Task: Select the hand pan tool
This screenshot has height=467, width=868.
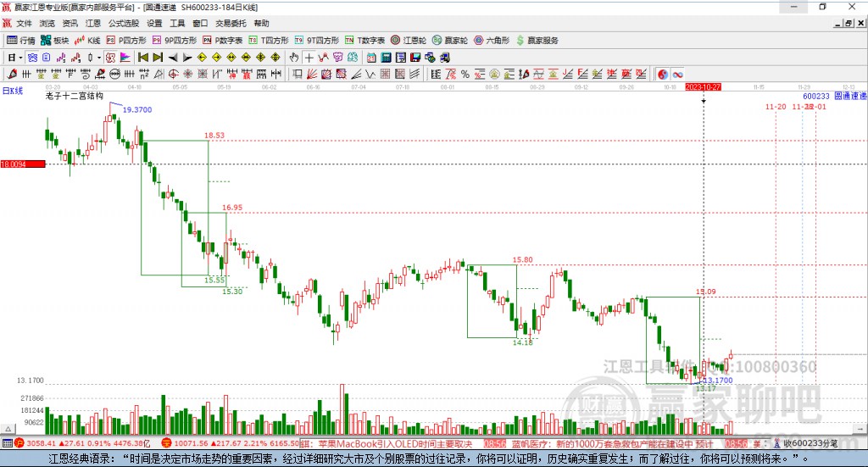Action: tap(294, 58)
